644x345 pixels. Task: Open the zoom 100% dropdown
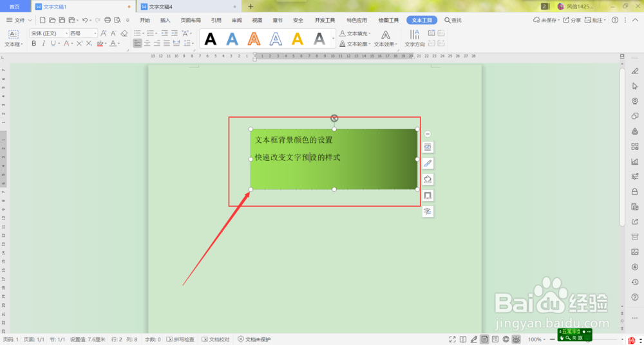coord(537,339)
